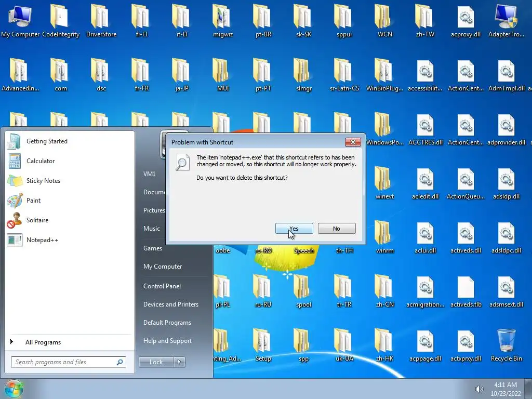Select the Speech folder icon

tap(303, 250)
